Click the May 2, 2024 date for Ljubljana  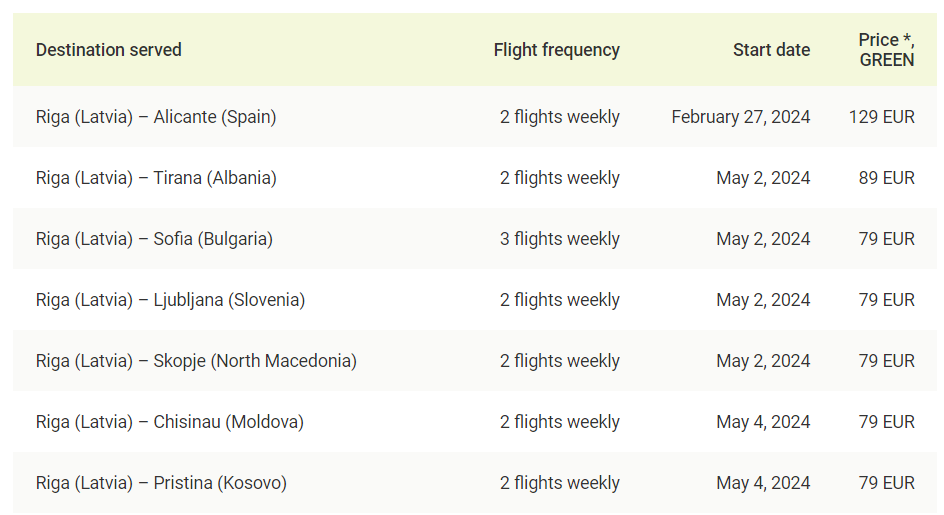[763, 300]
